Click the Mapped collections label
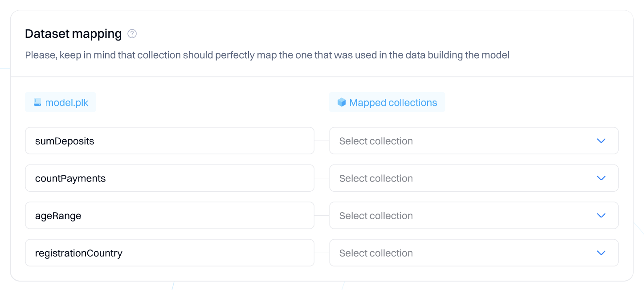Viewport: 644px width, 290px height. (393, 103)
